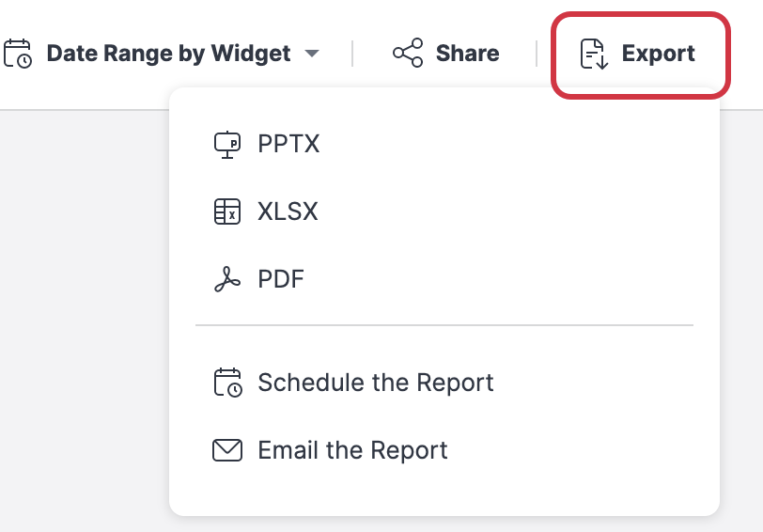
Task: Expand the Date Range by Widget arrow
Action: (312, 55)
